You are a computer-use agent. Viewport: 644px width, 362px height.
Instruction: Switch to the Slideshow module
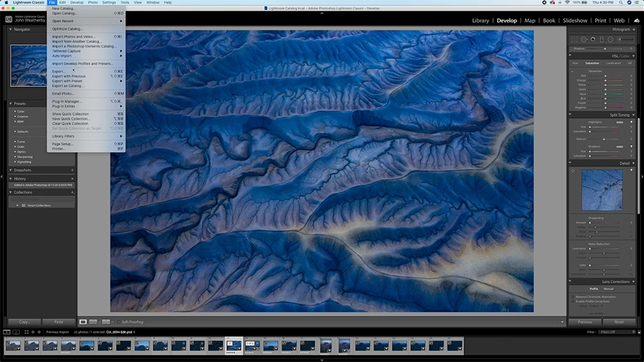[x=575, y=21]
